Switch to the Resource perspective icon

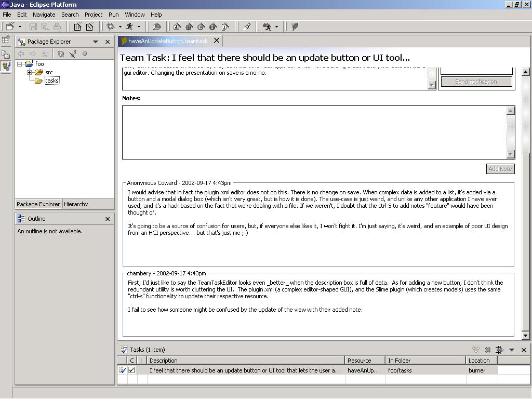6,54
